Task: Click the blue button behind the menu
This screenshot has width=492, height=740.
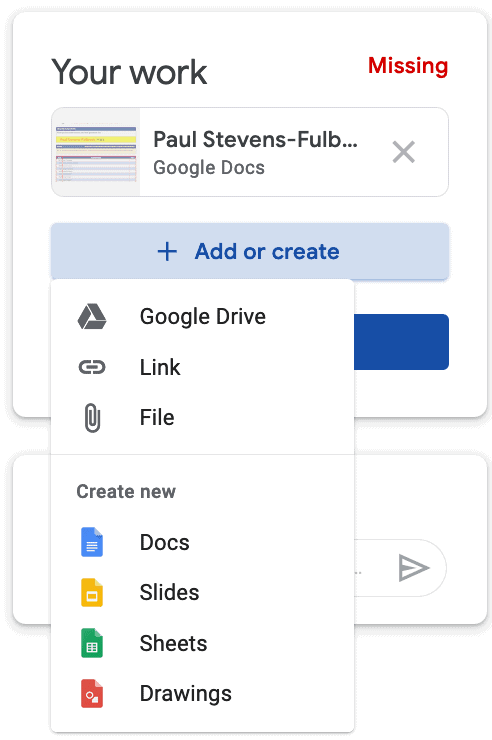Action: [401, 342]
